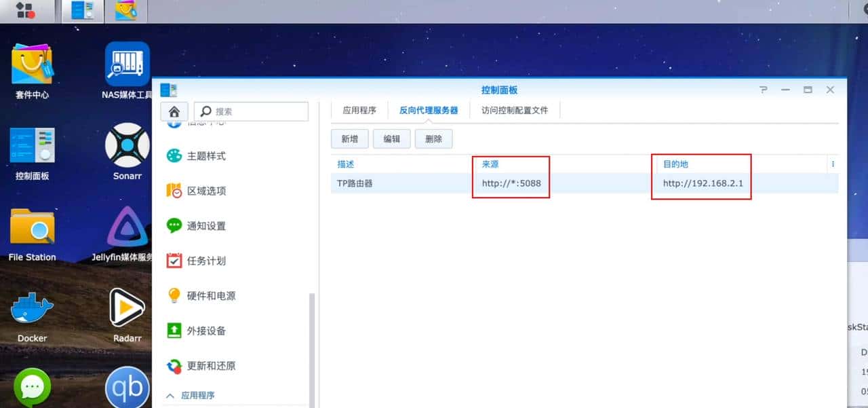
Task: Open the DSM main menu icon
Action: point(24,10)
